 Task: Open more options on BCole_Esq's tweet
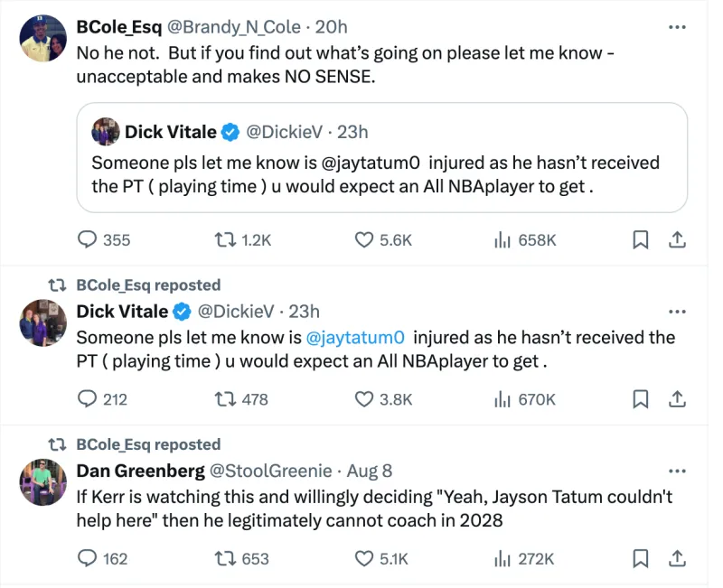coord(676,28)
